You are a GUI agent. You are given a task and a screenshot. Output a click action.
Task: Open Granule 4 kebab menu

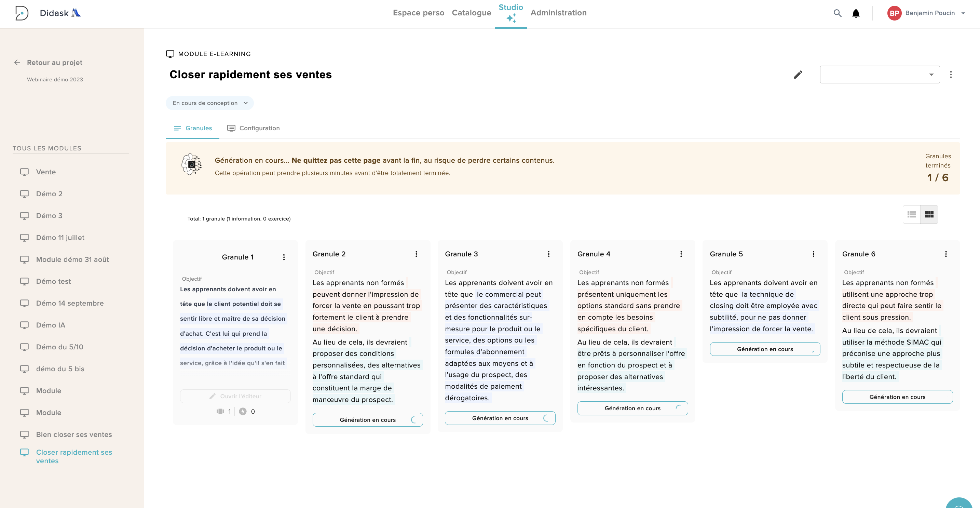coord(681,254)
